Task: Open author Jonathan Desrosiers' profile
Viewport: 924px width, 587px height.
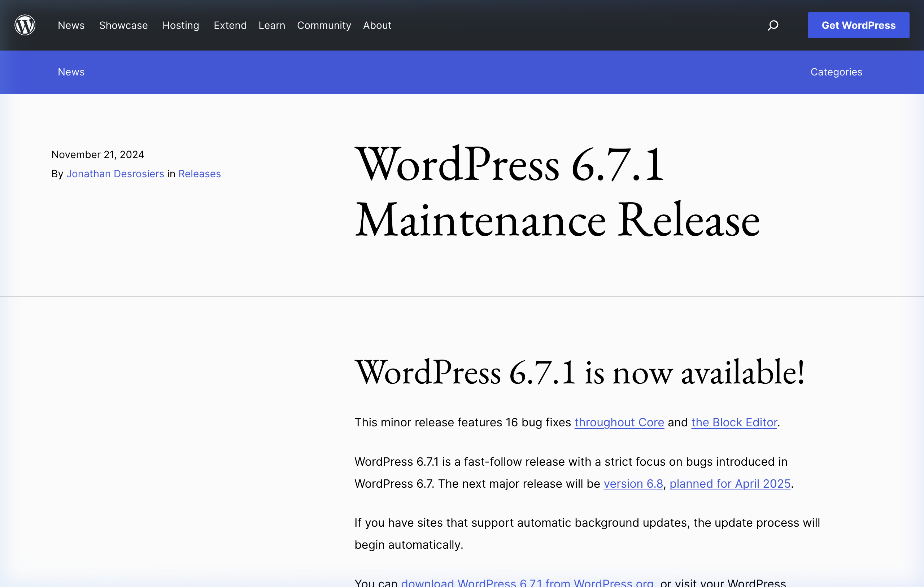Action: coord(115,174)
